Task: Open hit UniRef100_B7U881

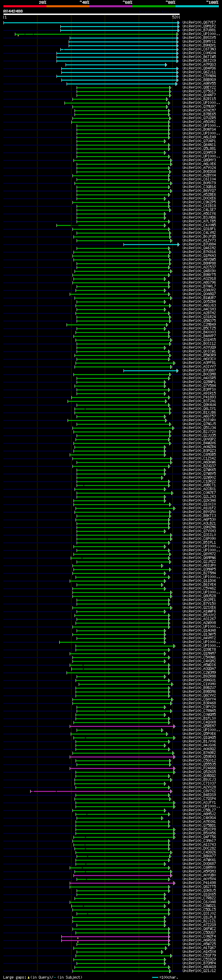Action: pyautogui.click(x=199, y=30)
